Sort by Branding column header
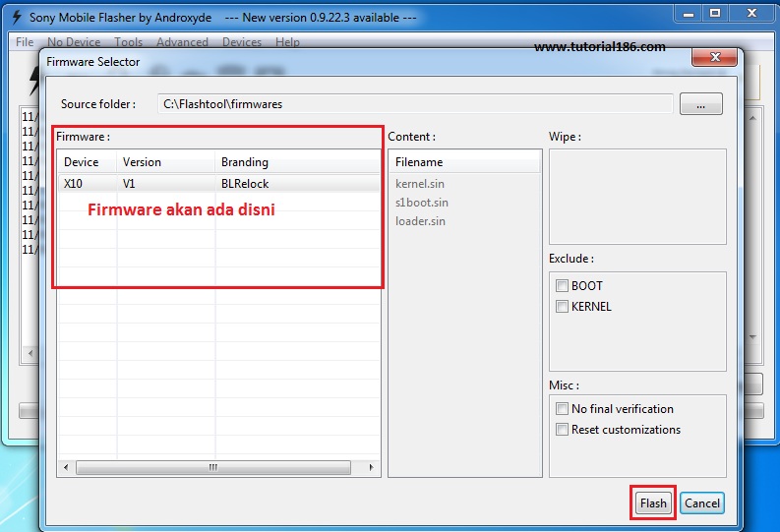The height and width of the screenshot is (532, 780). pyautogui.click(x=297, y=162)
